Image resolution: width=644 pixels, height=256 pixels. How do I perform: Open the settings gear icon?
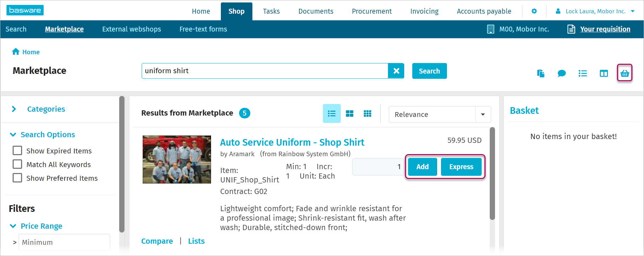point(534,11)
